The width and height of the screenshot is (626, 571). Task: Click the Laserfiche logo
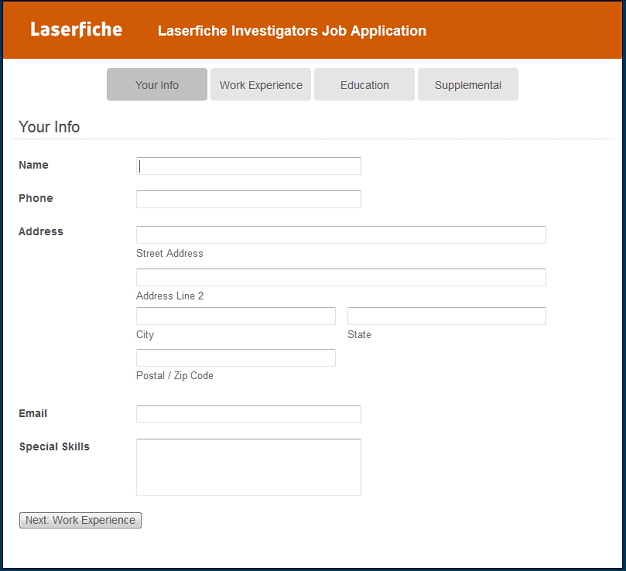[76, 30]
